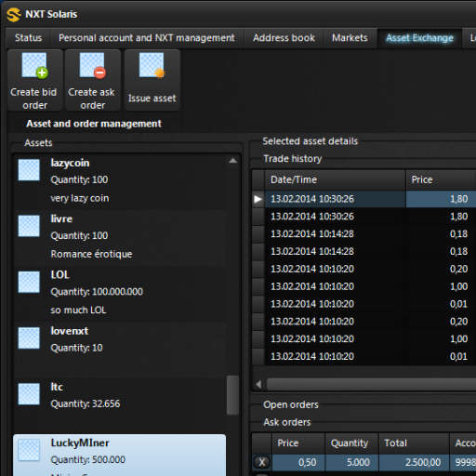This screenshot has height=476, width=476.
Task: Click the Issue asset icon
Action: [152, 65]
